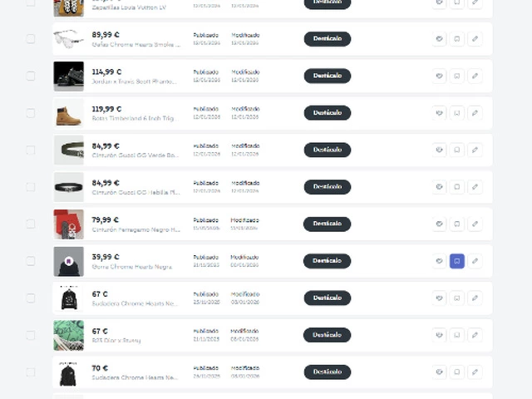This screenshot has height=399, width=532.
Task: Click handshake icon on the Gafas Chrome Hearts row
Action: click(440, 39)
